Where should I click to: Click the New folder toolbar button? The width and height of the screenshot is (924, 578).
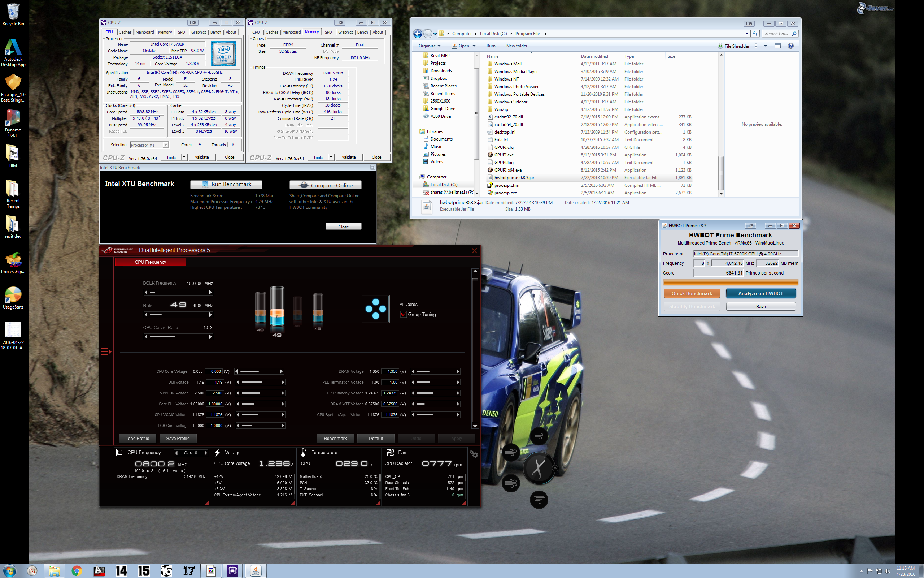pos(517,46)
